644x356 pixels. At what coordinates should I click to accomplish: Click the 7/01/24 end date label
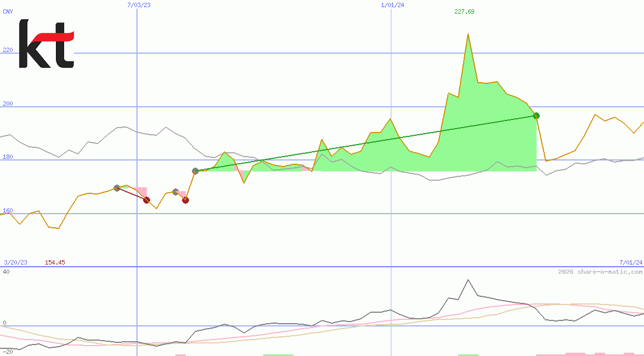pos(630,262)
